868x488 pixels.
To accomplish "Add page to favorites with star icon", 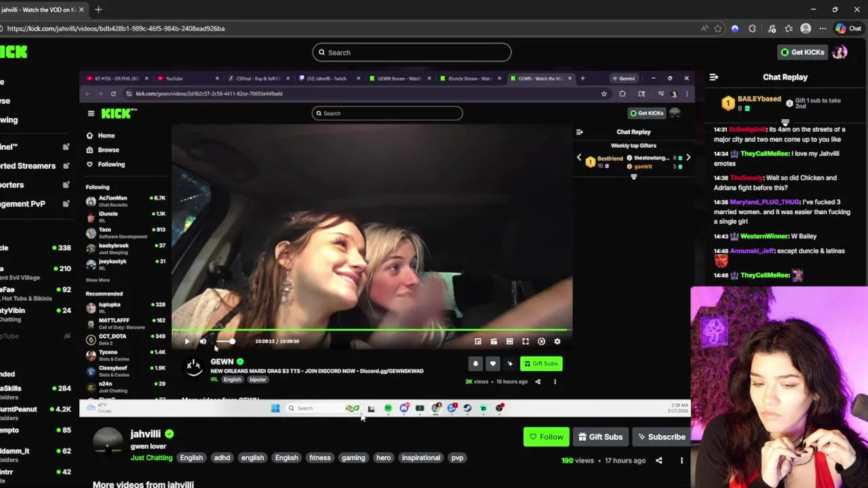I will 718,28.
